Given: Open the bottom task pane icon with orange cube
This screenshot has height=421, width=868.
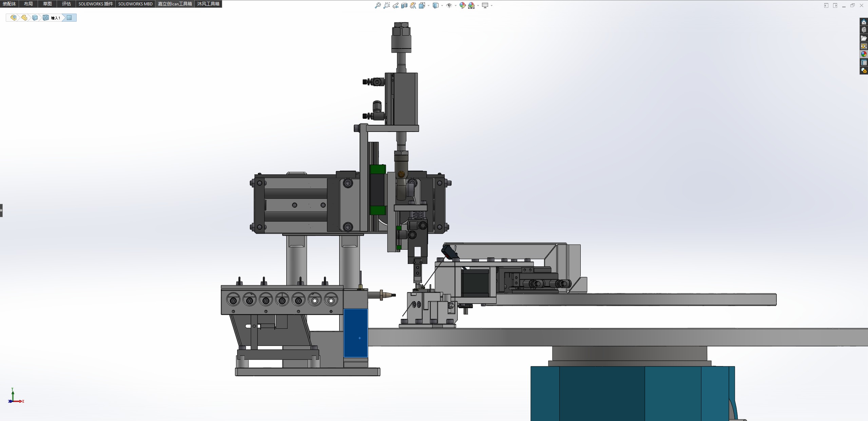Looking at the screenshot, I should tap(864, 71).
